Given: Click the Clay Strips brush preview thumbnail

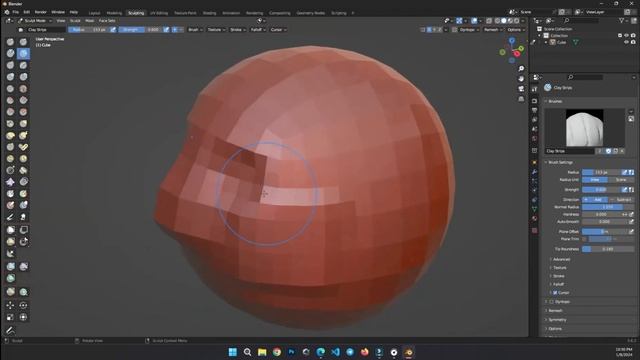Looking at the screenshot, I should 584,128.
